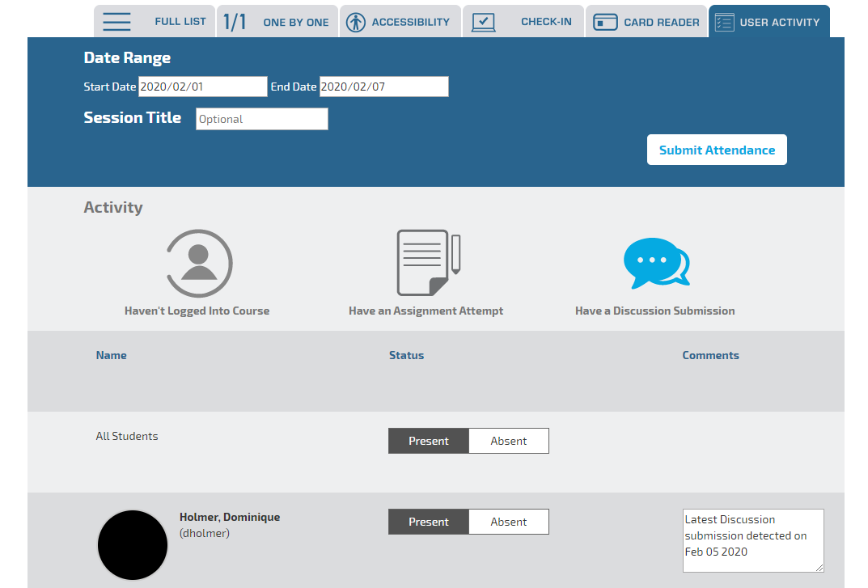Image resolution: width=868 pixels, height=588 pixels.
Task: Click the 'Haven't Logged Into Course' label
Action: 197,311
